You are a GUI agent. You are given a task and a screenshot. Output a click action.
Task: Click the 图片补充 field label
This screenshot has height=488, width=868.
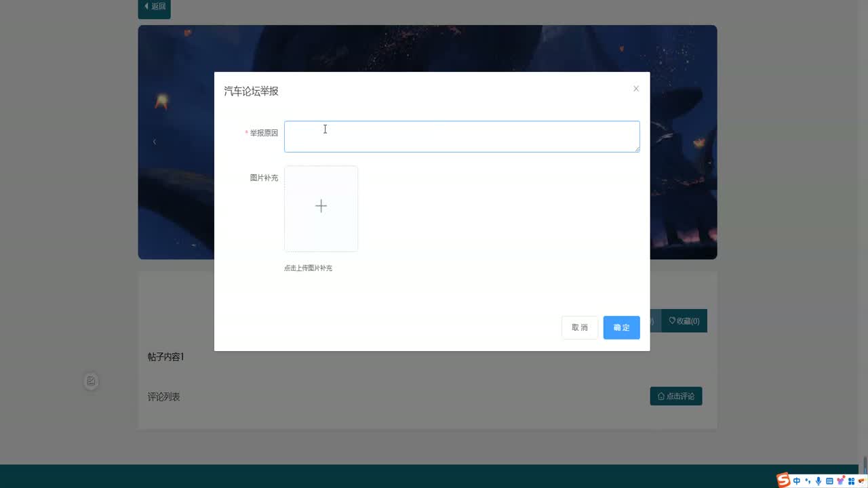click(264, 178)
